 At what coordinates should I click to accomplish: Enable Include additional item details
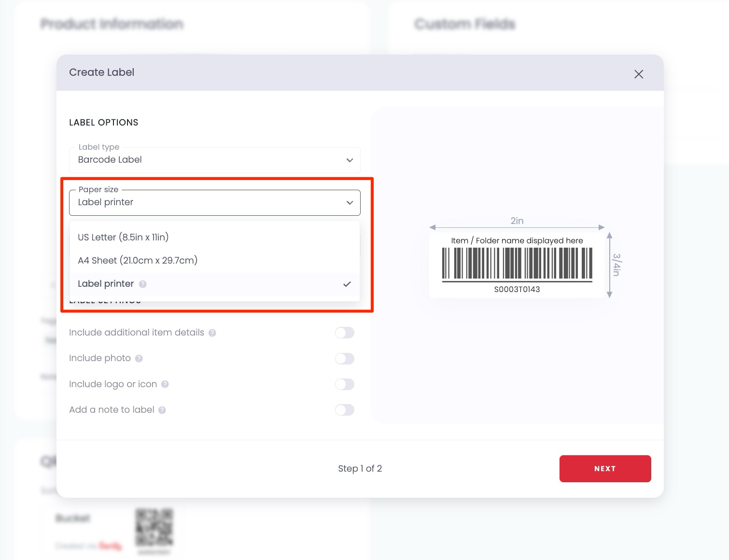click(x=344, y=333)
